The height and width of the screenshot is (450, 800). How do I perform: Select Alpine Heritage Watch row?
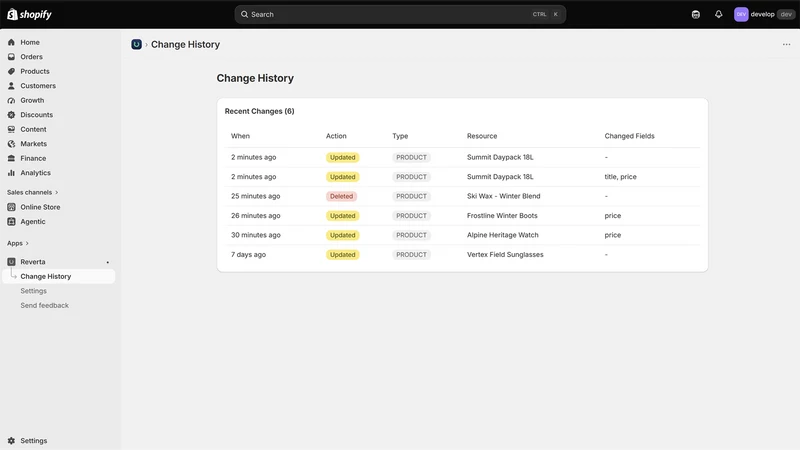[462, 235]
